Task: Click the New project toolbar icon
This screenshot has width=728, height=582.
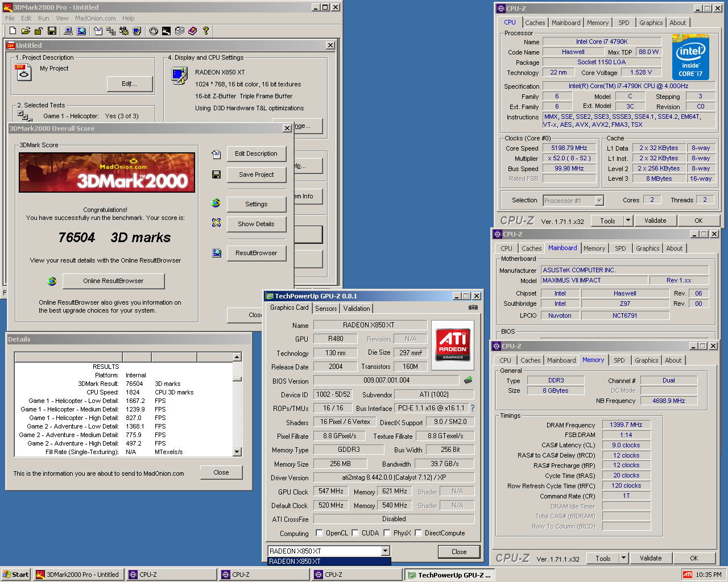Action: (13, 31)
